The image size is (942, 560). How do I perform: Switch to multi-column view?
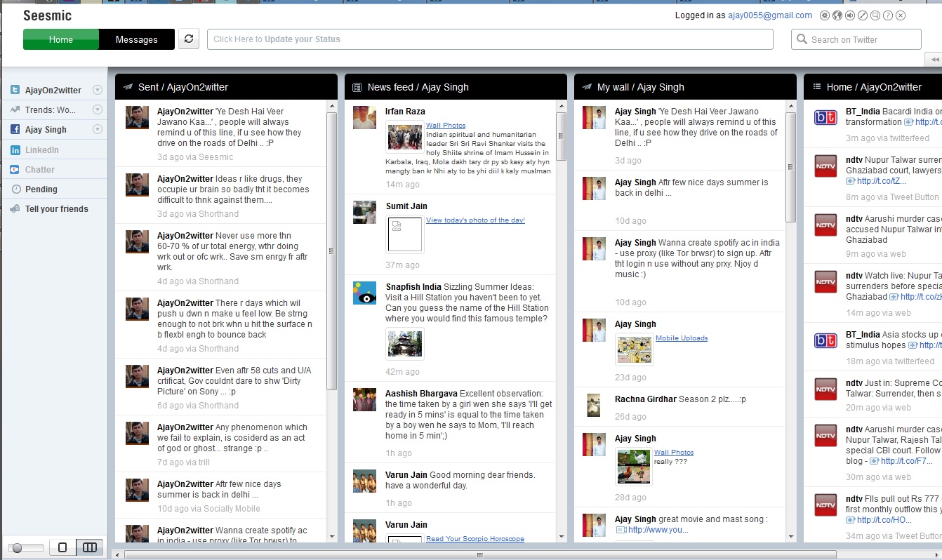(x=90, y=547)
